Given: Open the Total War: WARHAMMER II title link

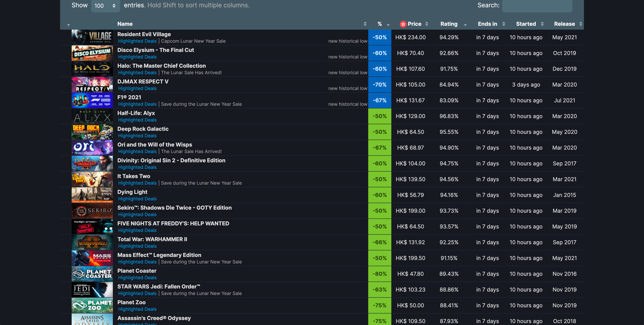Looking at the screenshot, I should (152, 239).
